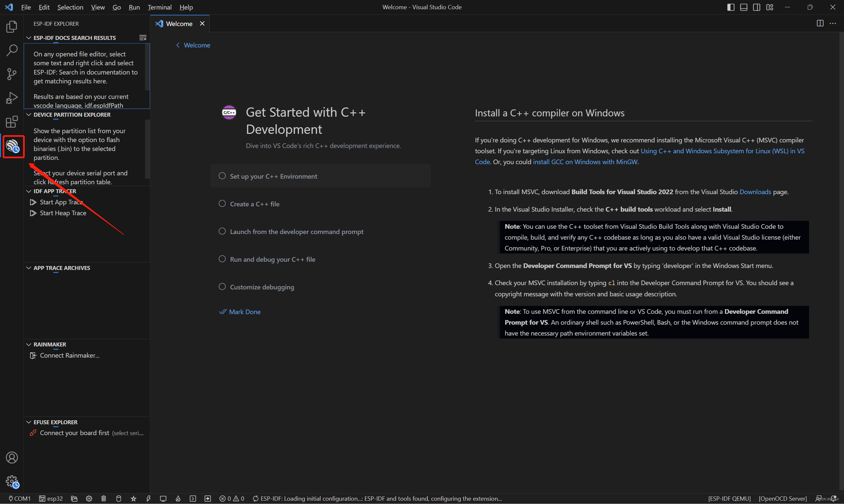This screenshot has width=844, height=504.
Task: Open the monitor device icon
Action: click(163, 499)
